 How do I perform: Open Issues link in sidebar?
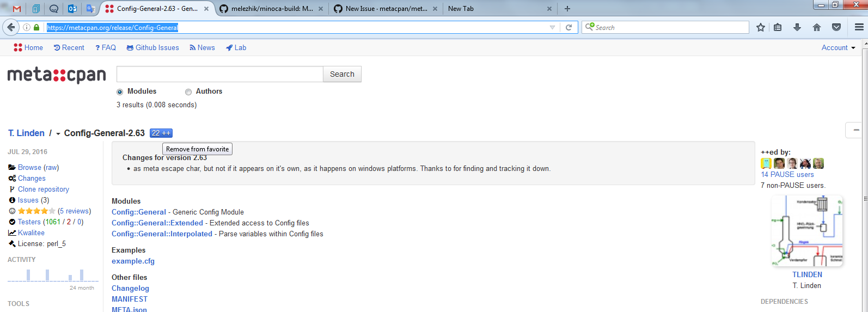pos(28,200)
